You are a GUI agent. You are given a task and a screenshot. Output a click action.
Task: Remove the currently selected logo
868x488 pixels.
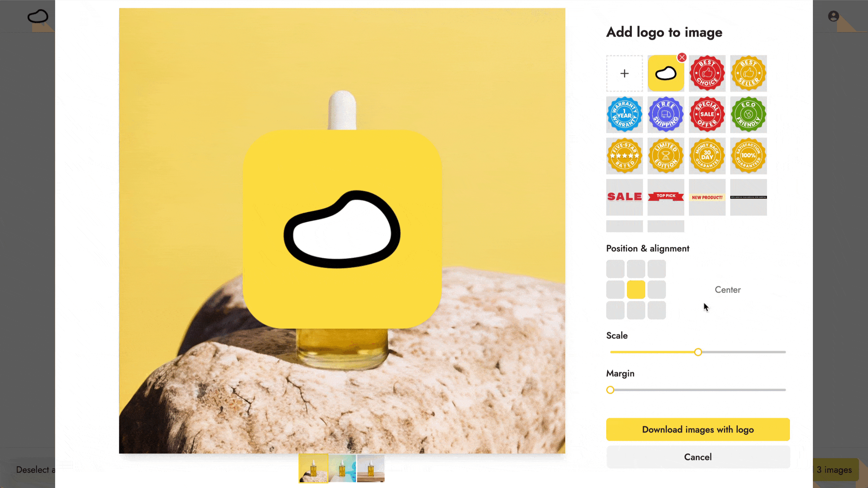pos(681,57)
